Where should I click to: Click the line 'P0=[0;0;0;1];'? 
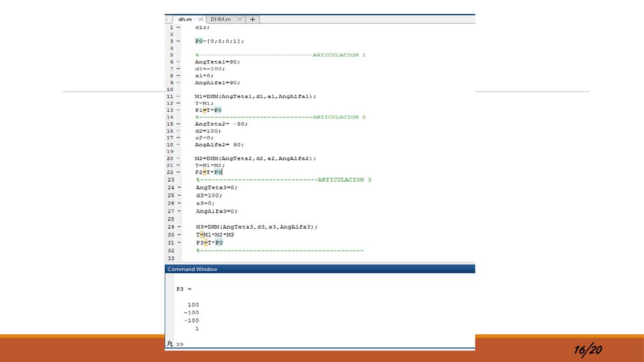click(x=219, y=41)
